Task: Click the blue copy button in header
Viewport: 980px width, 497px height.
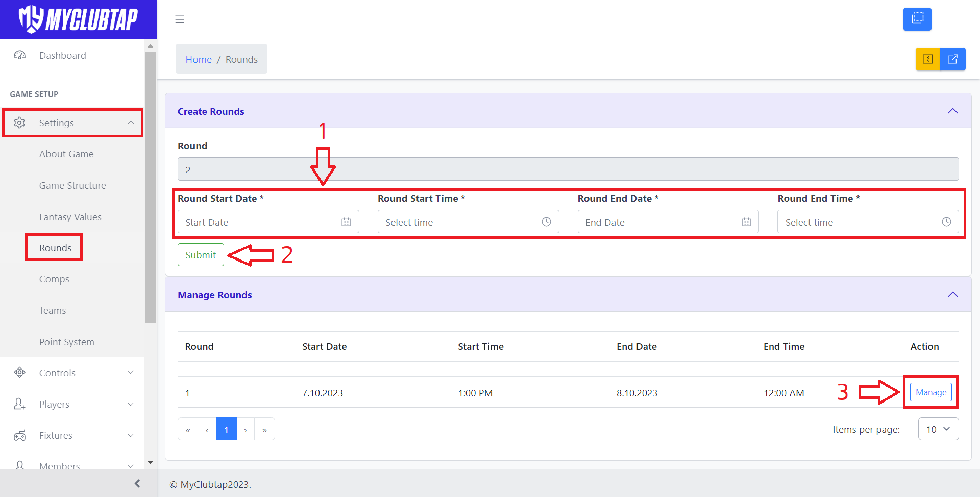Action: pyautogui.click(x=917, y=19)
